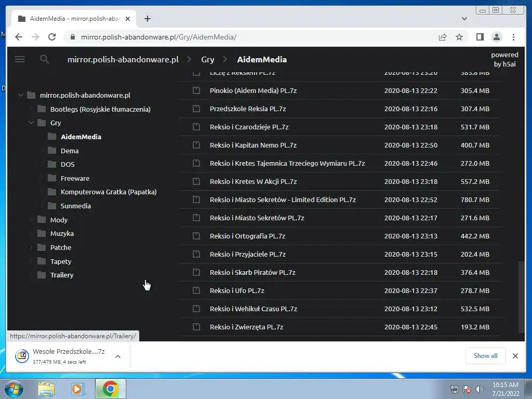Open Windows Explorer from taskbar
Viewport: 532px width, 399px height.
[46, 389]
